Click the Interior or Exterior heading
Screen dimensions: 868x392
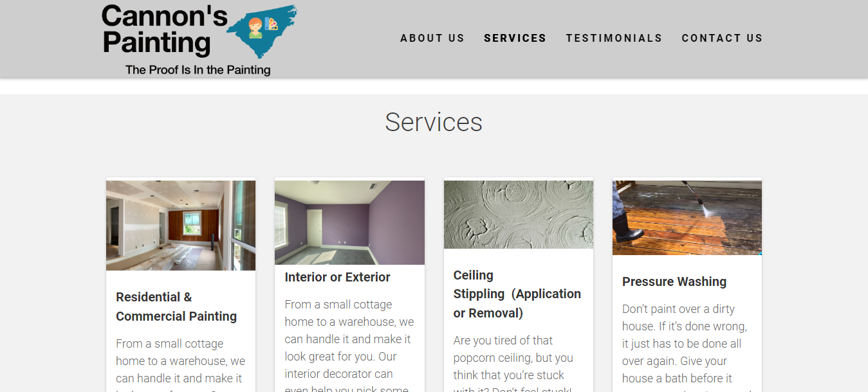338,277
